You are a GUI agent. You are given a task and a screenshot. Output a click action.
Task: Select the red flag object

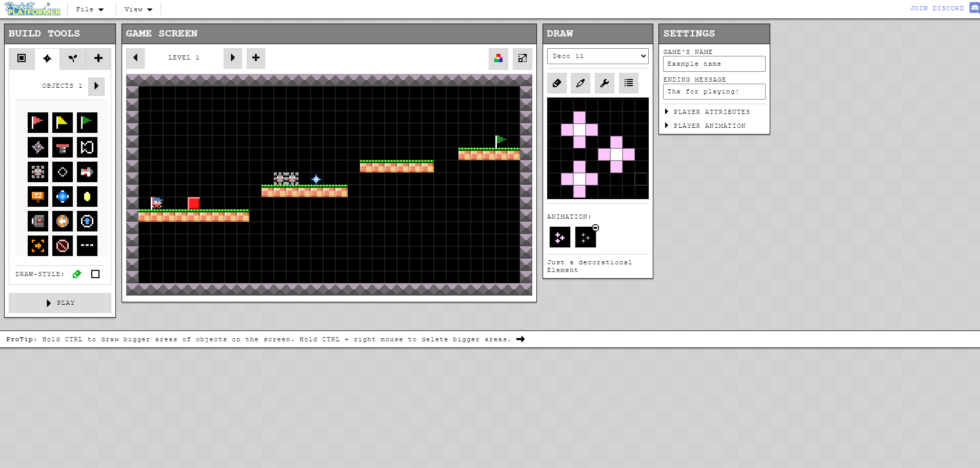tap(38, 122)
